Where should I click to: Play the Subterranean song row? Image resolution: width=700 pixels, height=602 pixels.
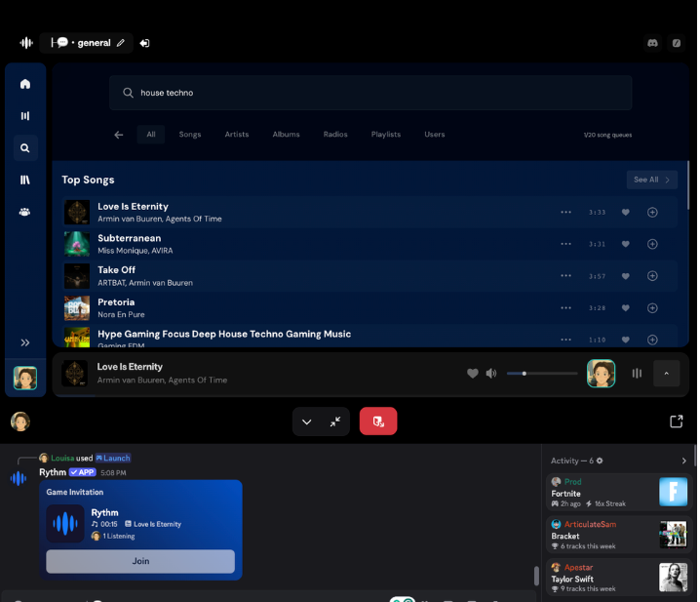(369, 244)
